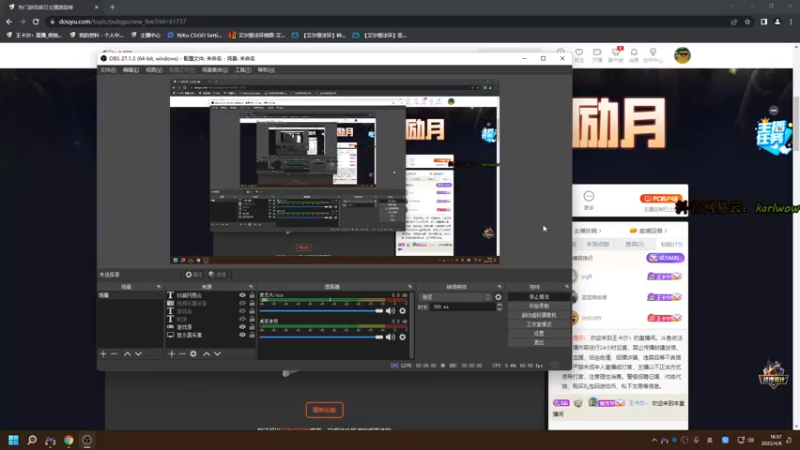Viewport: 800px width, 450px height.
Task: Click microphone/Aux volume slider
Action: point(321,311)
